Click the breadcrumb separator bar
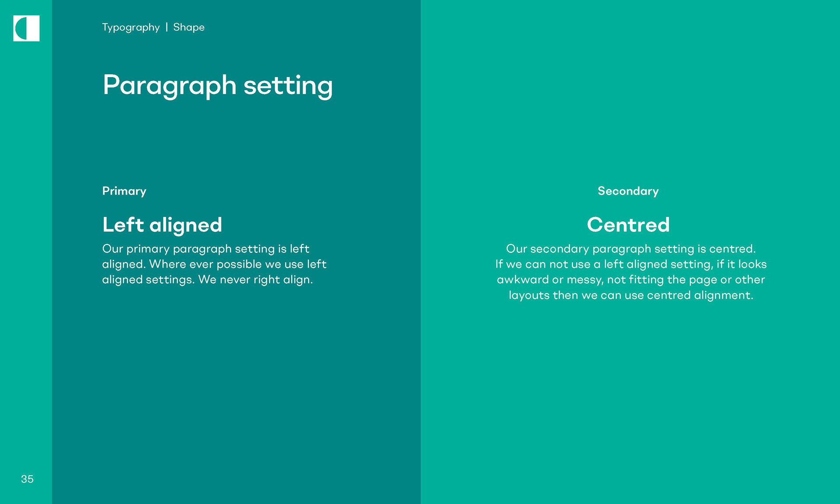This screenshot has height=504, width=840. 167,27
